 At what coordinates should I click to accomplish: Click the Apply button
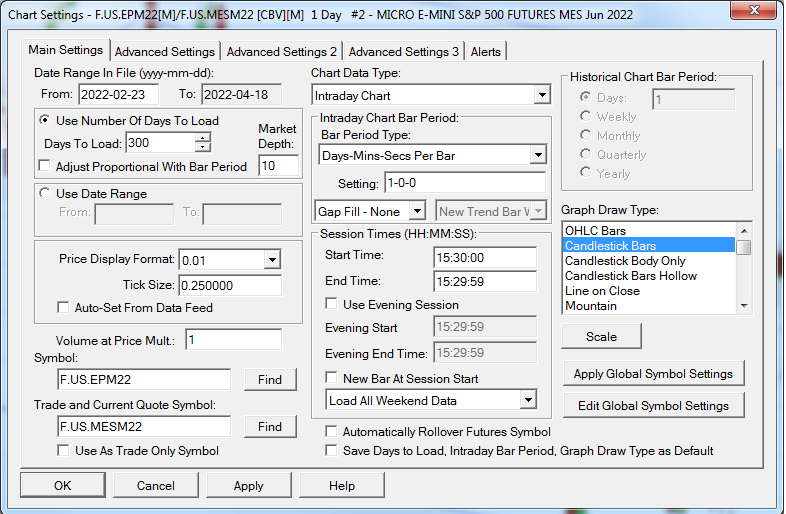(249, 485)
